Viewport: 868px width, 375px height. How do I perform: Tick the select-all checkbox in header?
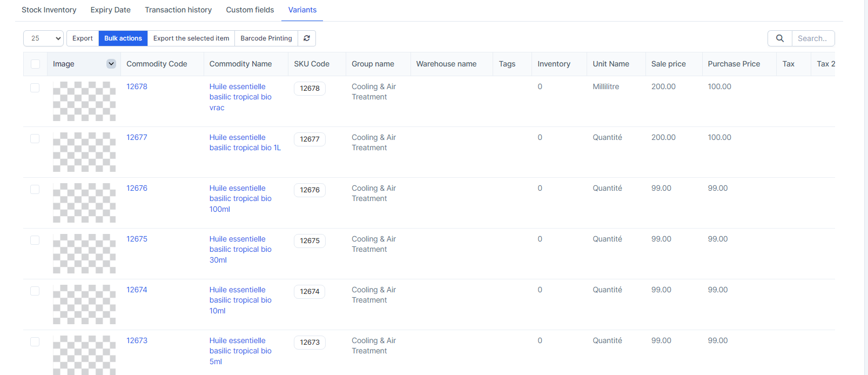(35, 64)
